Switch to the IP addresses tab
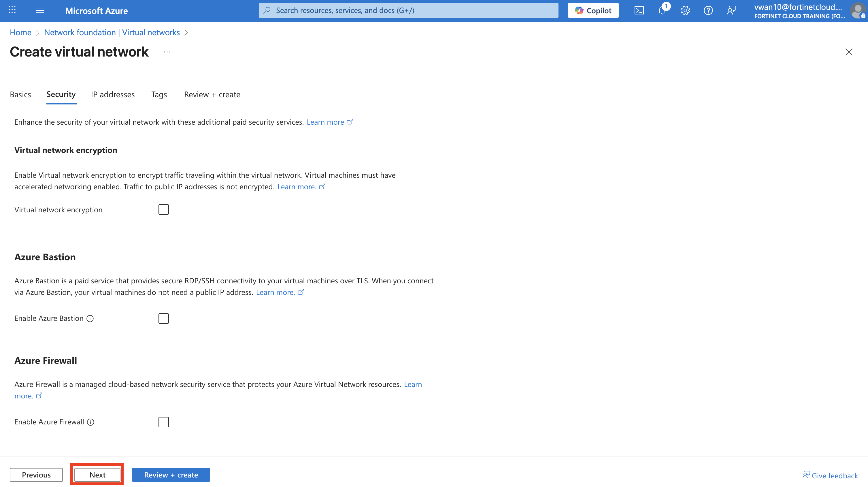This screenshot has height=487, width=868. point(113,94)
